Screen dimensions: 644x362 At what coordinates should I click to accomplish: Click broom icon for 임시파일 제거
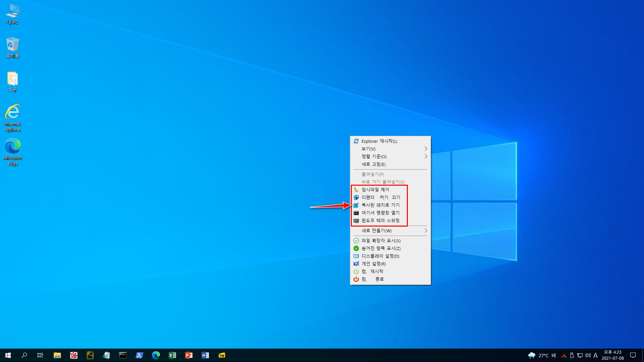pos(356,190)
